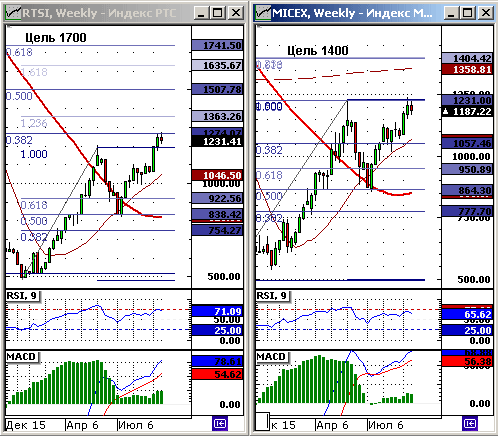Click scroll-to-end arrow icon in RTSI window
Viewport: 498px width, 436px height.
[220, 424]
